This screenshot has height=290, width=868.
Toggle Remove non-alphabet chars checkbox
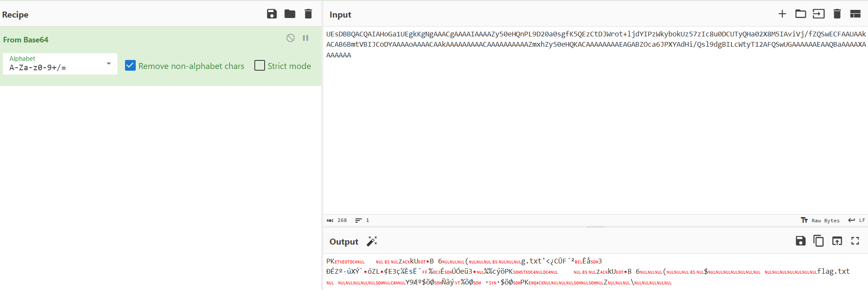click(130, 66)
